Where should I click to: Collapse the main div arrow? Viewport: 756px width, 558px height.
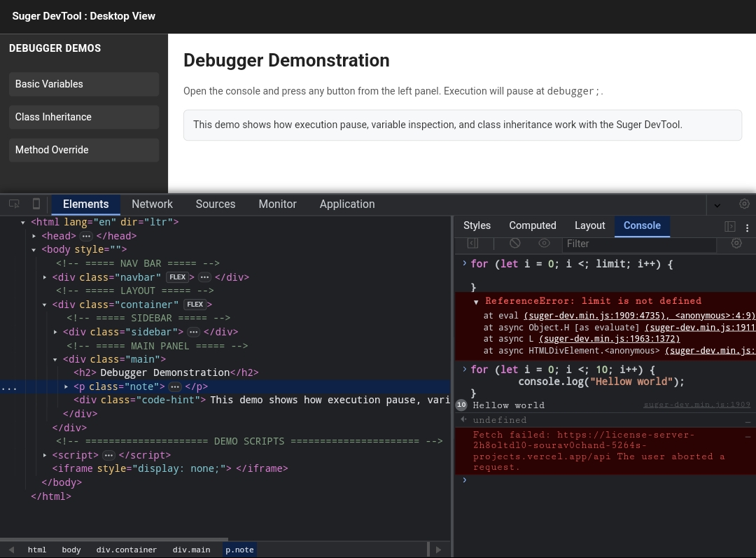click(55, 360)
